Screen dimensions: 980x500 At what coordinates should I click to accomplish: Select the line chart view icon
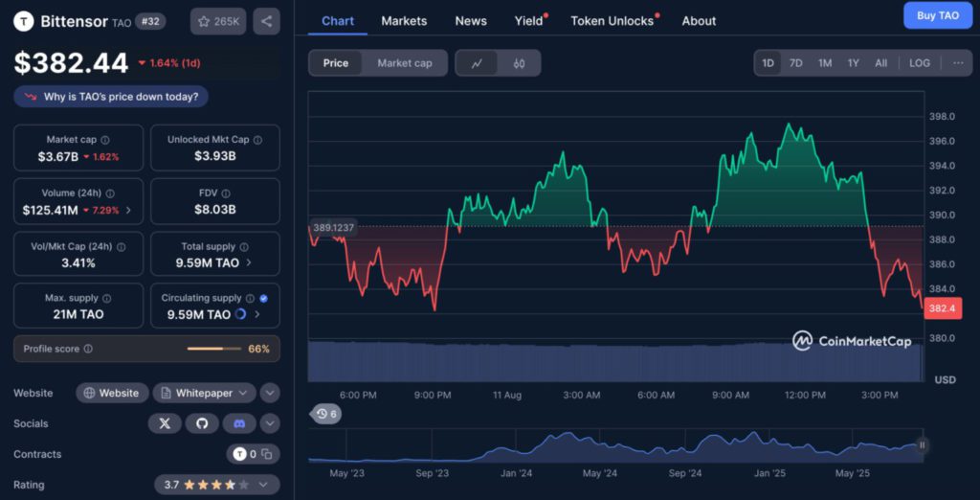coord(478,63)
